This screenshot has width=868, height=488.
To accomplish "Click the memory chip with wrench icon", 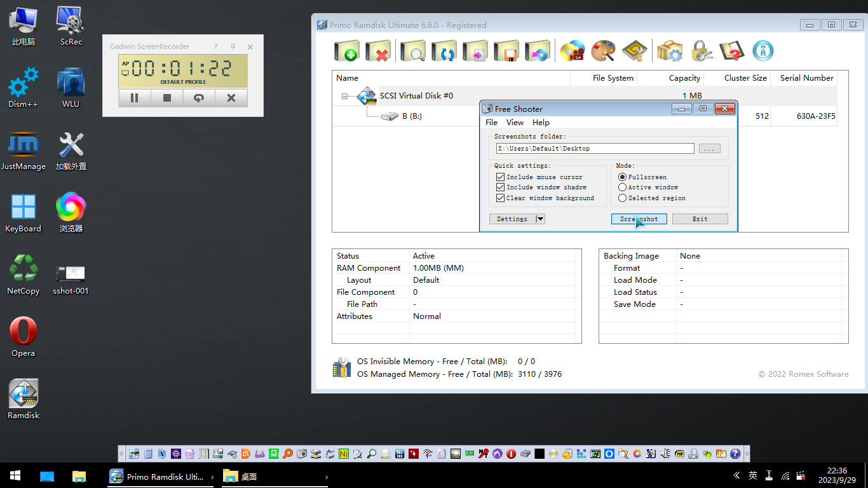I will 634,51.
